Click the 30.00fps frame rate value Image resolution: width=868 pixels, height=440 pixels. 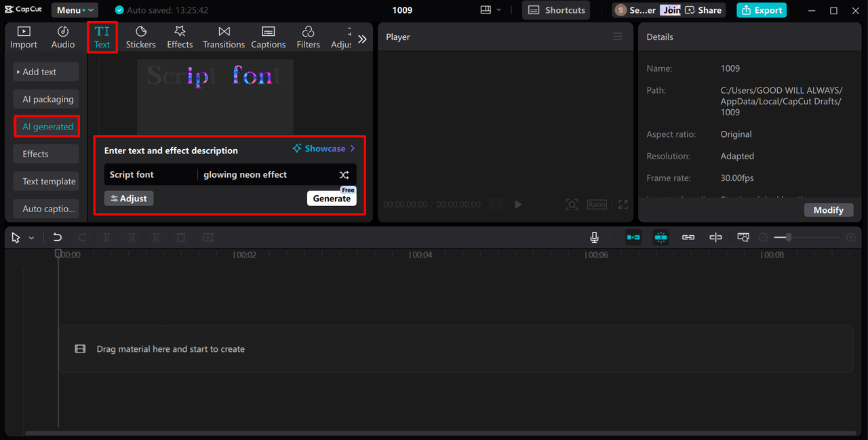(x=737, y=178)
